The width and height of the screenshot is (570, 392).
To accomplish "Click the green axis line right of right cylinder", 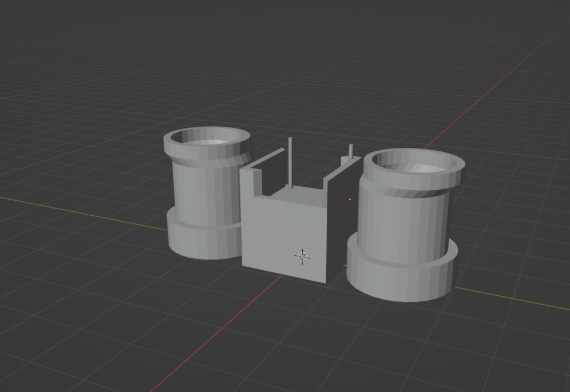I will [x=512, y=299].
